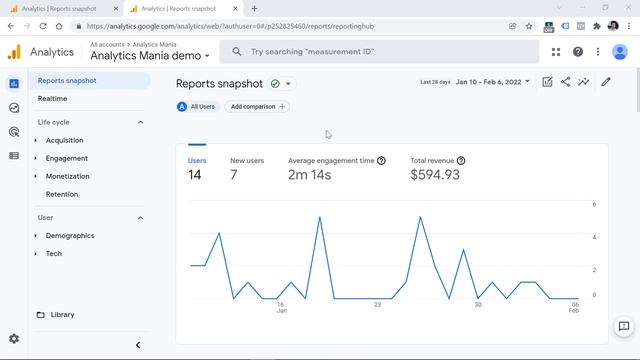Open Chrome menu three dots
Screen dimensions: 640x360
(x=629, y=26)
